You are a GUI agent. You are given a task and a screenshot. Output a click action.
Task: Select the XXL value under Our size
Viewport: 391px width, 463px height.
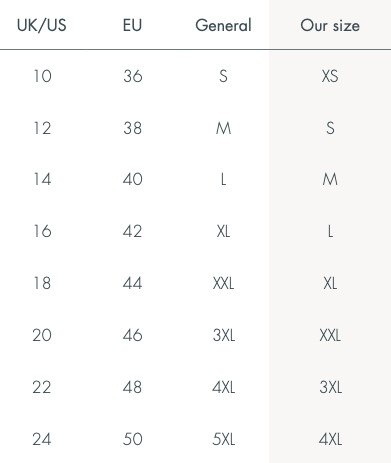[x=330, y=335]
